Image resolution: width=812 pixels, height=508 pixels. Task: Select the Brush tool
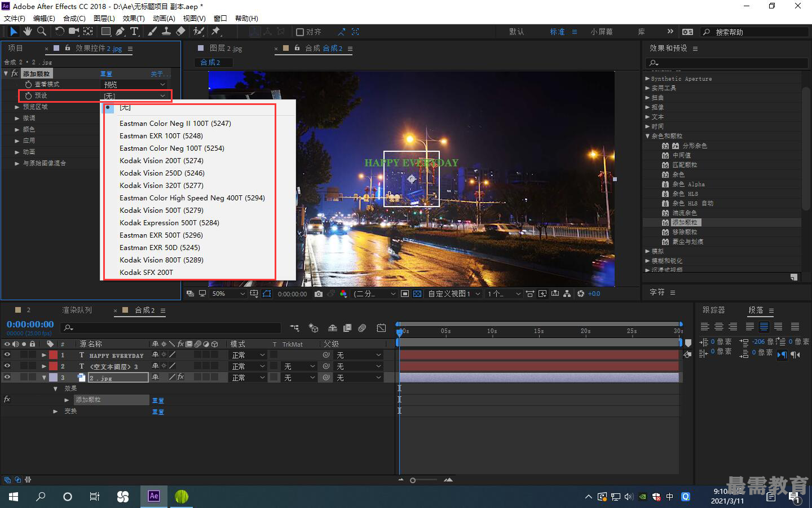(x=152, y=32)
